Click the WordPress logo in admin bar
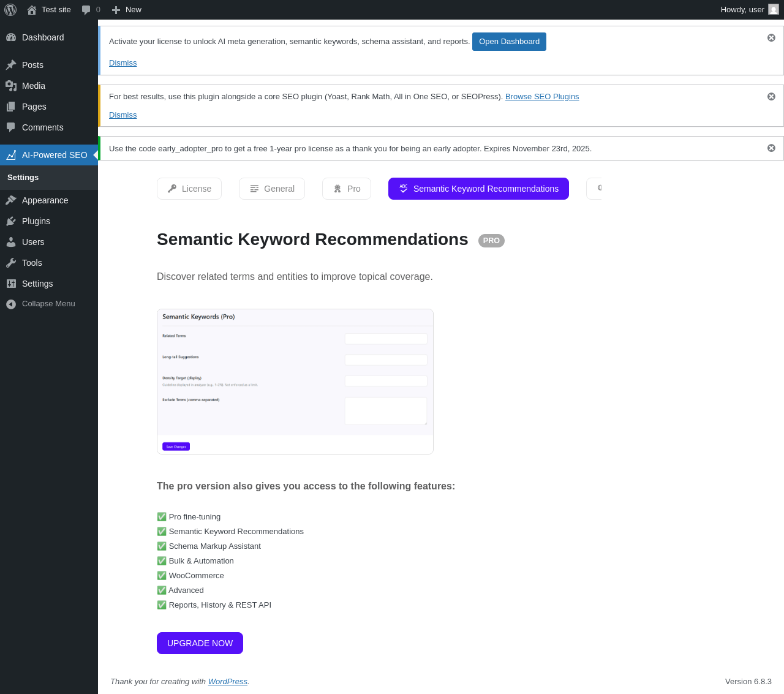784x694 pixels. coord(10,10)
